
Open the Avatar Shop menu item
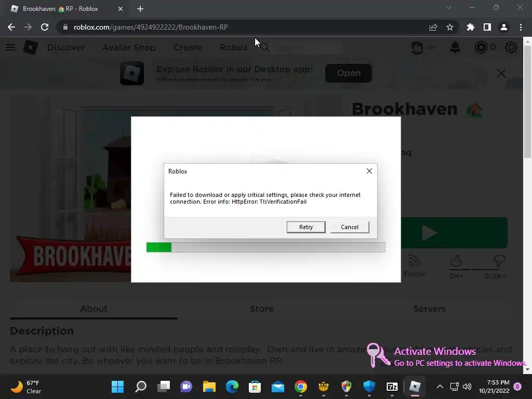point(129,47)
